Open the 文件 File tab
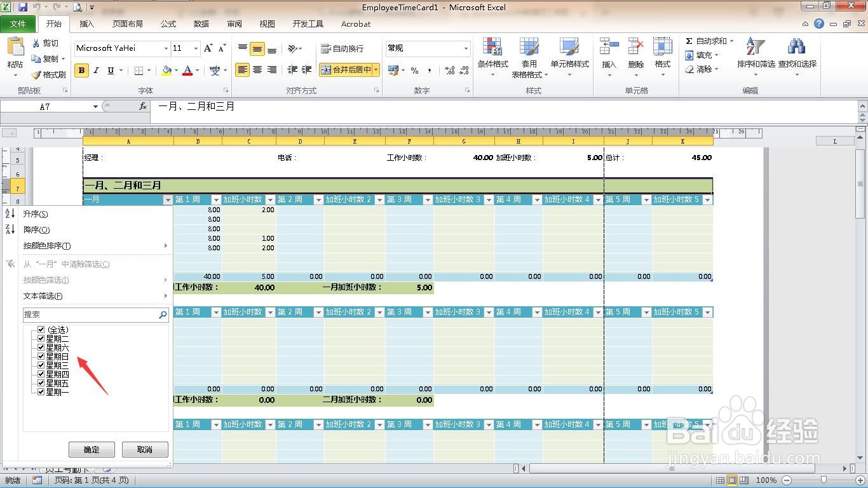 (x=18, y=24)
